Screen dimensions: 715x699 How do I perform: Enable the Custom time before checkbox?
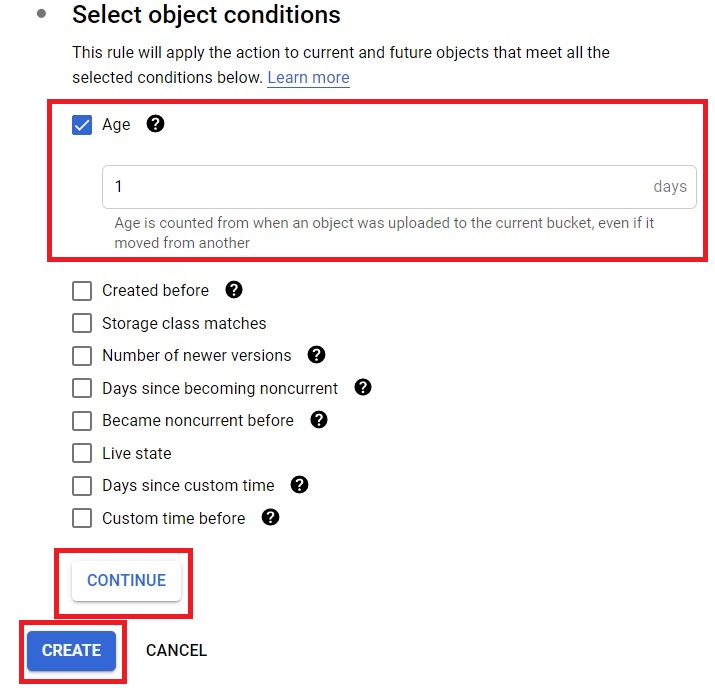82,518
